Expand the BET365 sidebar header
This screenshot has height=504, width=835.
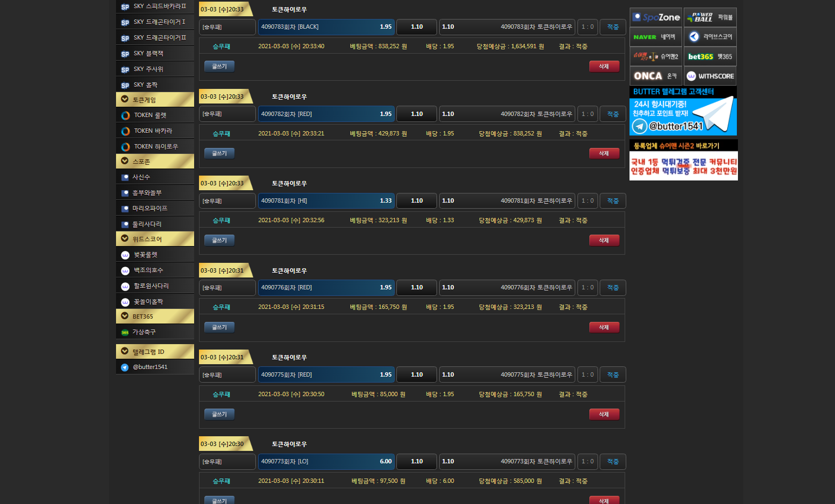point(125,316)
